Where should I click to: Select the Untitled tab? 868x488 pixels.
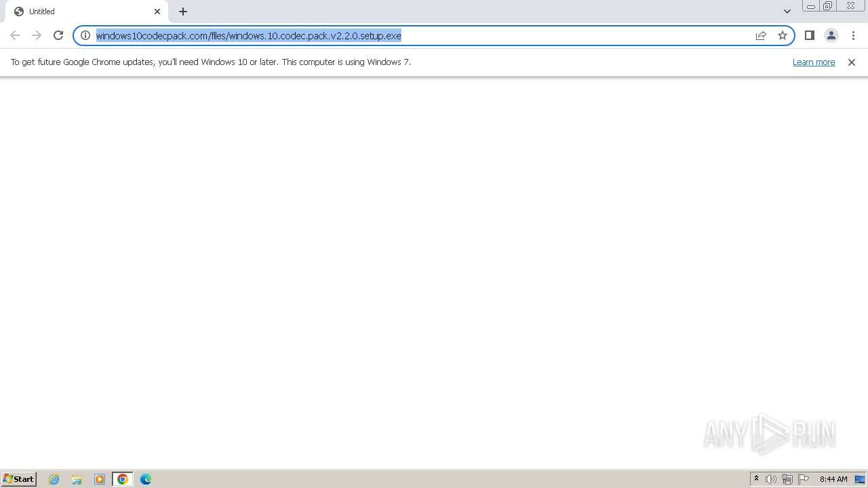pos(87,12)
